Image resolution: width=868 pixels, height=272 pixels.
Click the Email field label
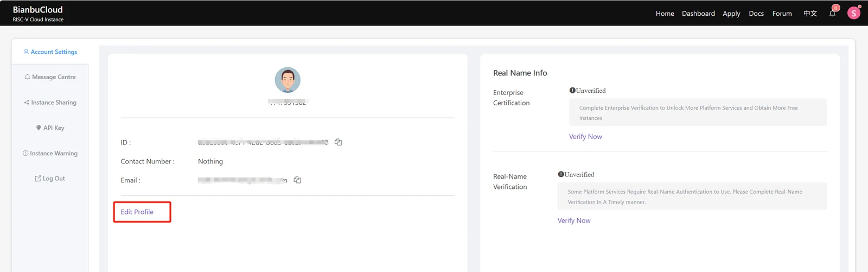coord(131,180)
